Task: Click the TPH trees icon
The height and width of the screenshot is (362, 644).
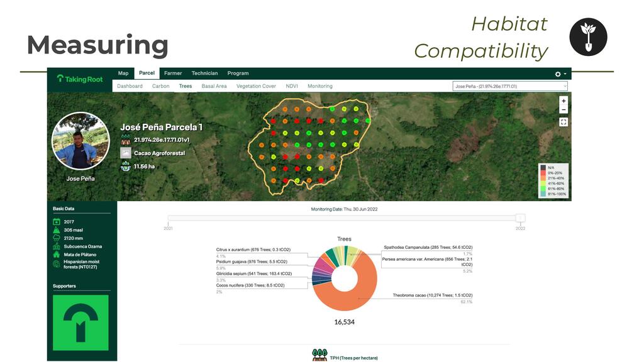Action: [x=319, y=356]
